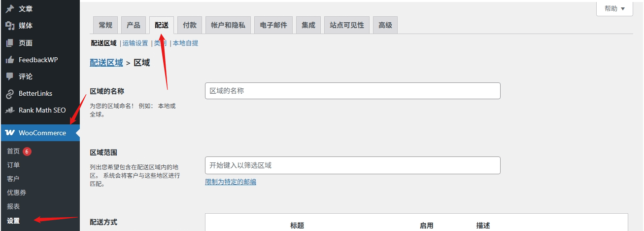Click the pin icon beside 文章
Image resolution: width=644 pixels, height=231 pixels.
click(x=9, y=9)
